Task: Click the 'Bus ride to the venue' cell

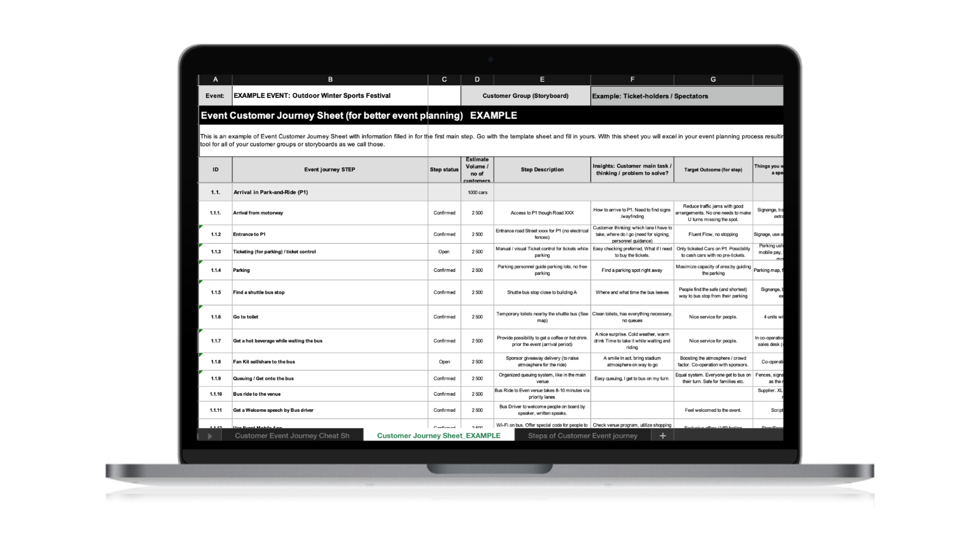Action: (330, 394)
